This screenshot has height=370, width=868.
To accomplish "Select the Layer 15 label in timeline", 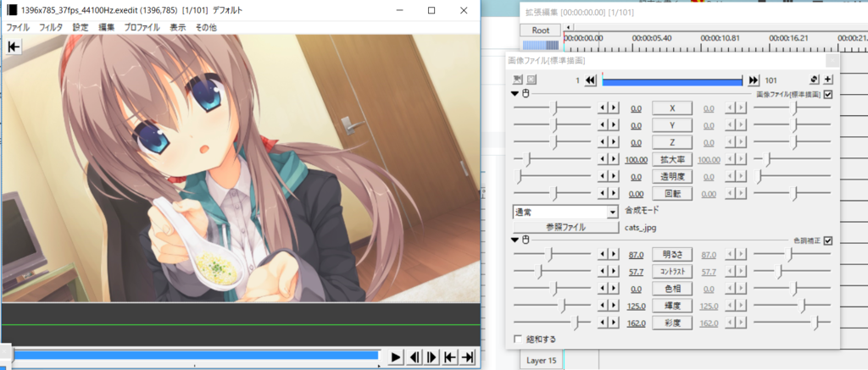I will pyautogui.click(x=542, y=361).
